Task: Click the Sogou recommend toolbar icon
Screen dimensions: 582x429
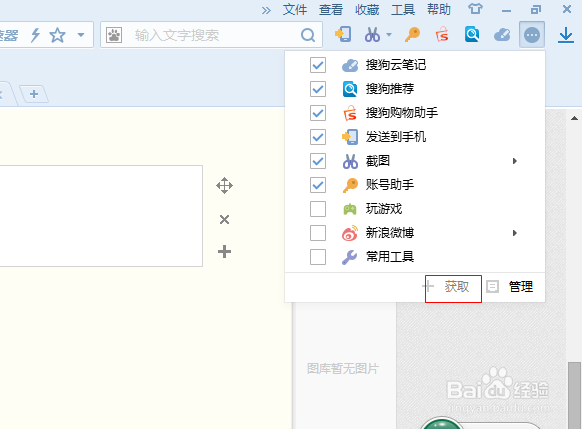Action: coord(472,35)
